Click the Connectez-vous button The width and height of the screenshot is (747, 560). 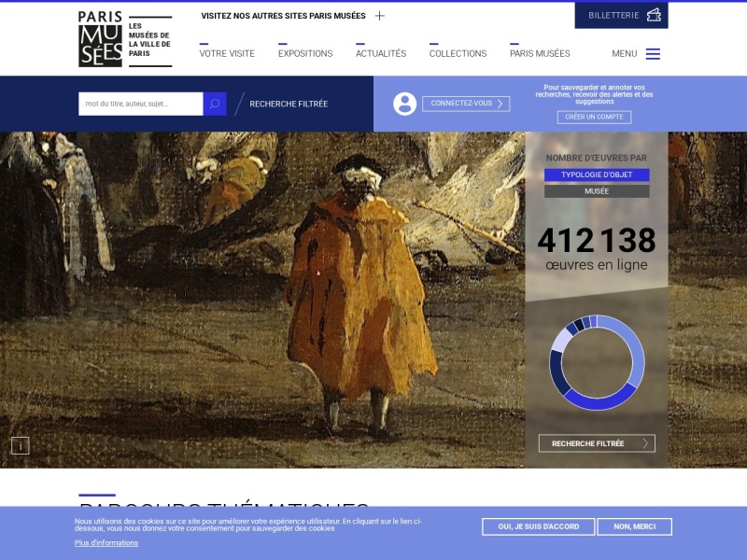(x=466, y=104)
